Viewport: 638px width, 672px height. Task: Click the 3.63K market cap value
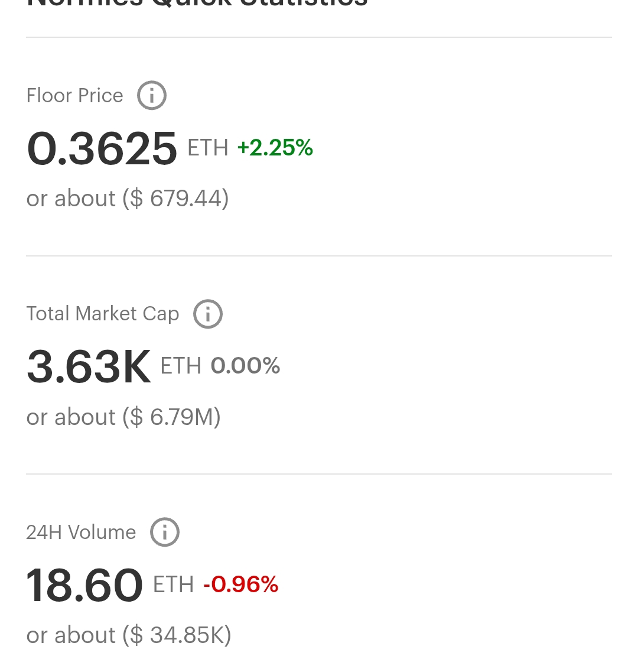pos(89,367)
